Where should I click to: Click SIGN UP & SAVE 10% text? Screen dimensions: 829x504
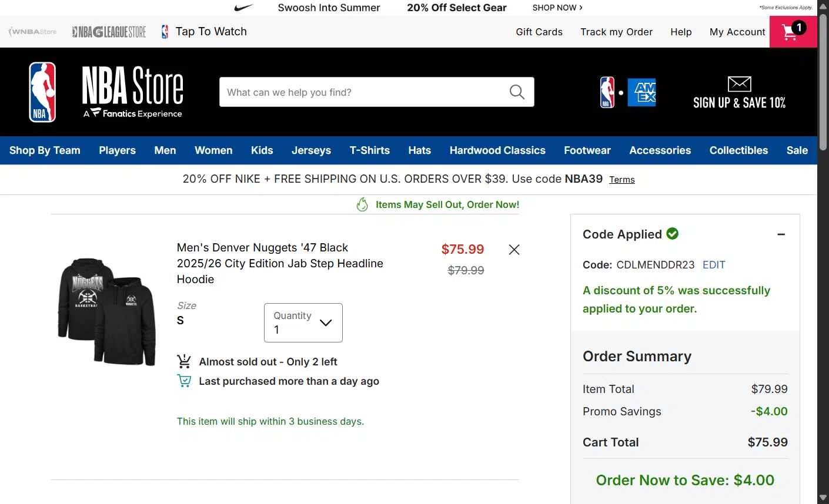(x=739, y=103)
